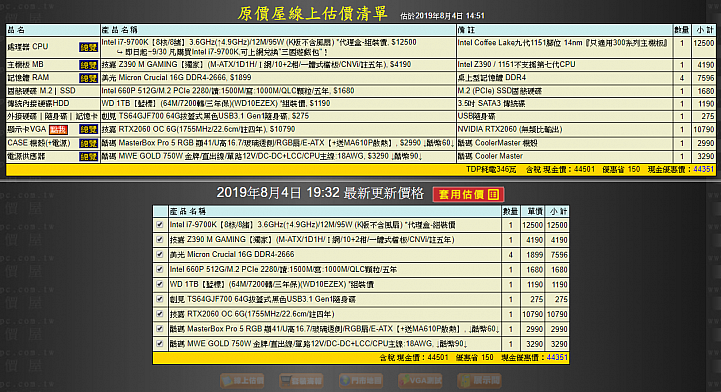Image resolution: width=721 pixels, height=392 pixels.
Task: Click the 固態硬碟 M.2 | SSD category label
Action: (x=41, y=91)
